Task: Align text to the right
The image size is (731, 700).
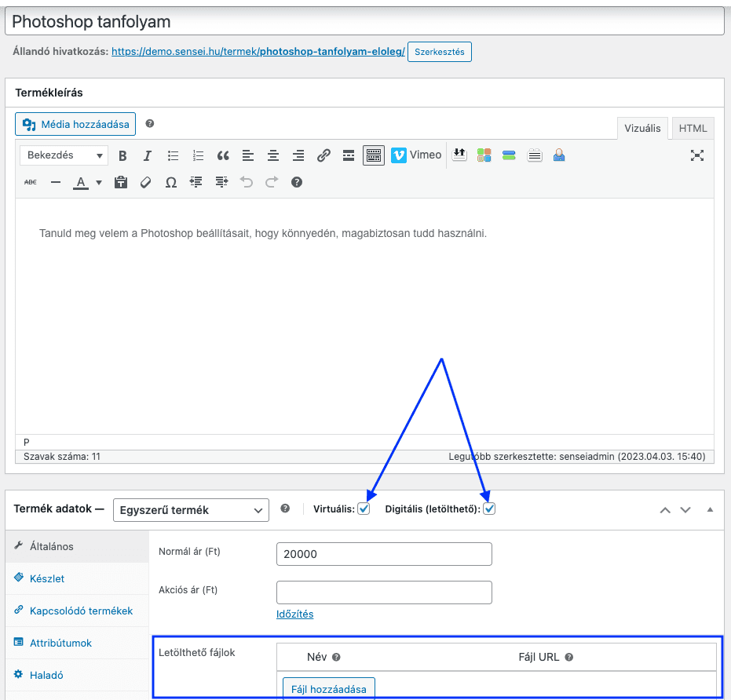Action: pyautogui.click(x=298, y=155)
